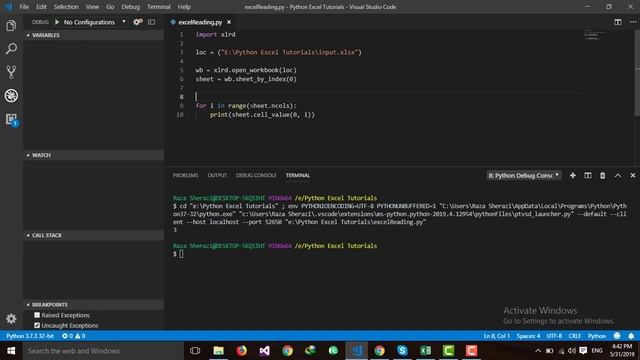Start debugging with the green play button
This screenshot has width=640, height=360.
point(57,22)
